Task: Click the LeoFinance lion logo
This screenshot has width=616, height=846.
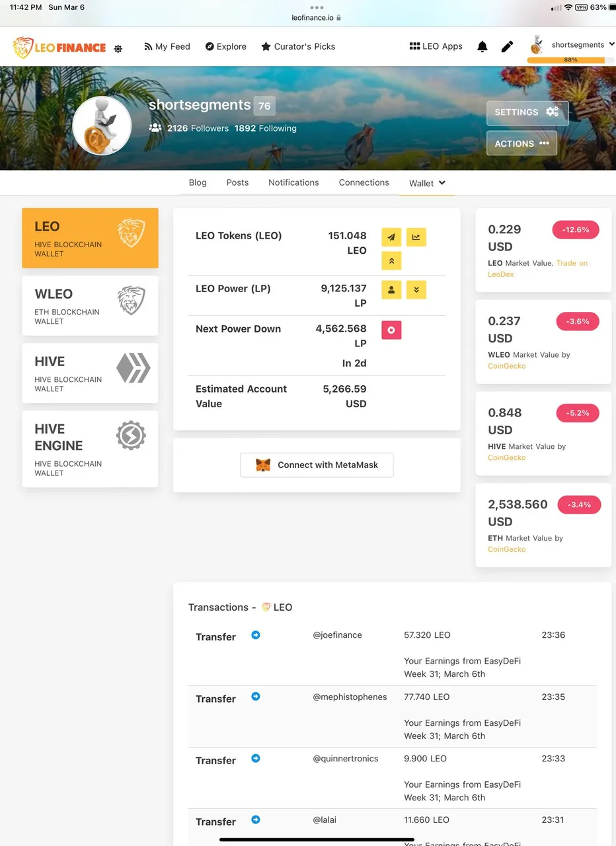Action: click(59, 47)
